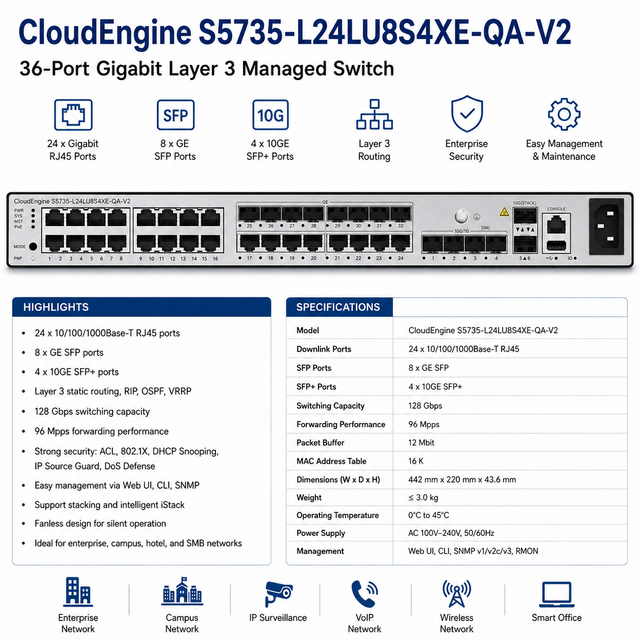Click the Weight value '≤ 3.0 kg'
640x640 pixels.
pos(423,498)
